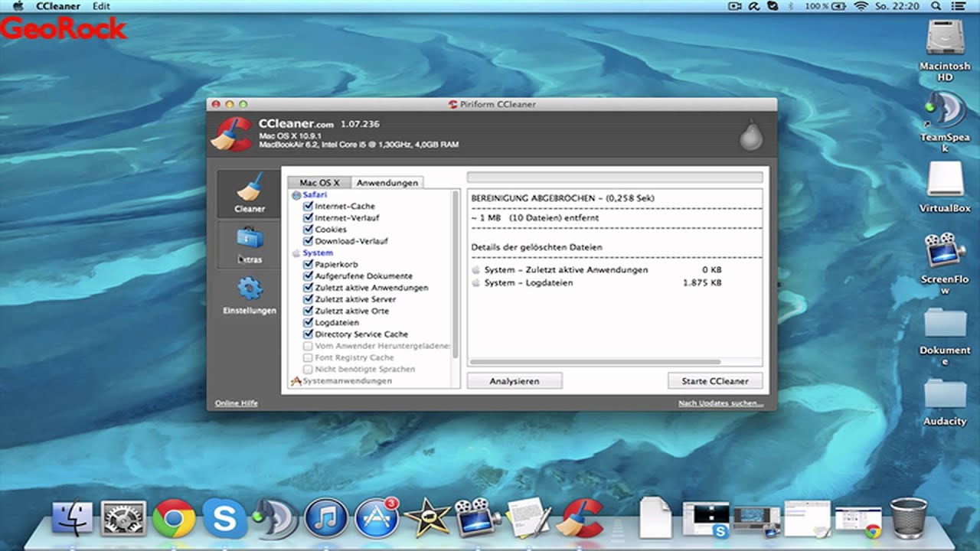Switch to the Mac OS X tab
This screenshot has height=551, width=980.
click(x=319, y=183)
